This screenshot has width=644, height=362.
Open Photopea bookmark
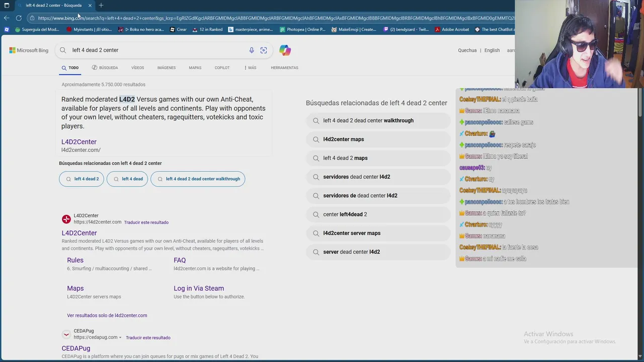point(303,30)
